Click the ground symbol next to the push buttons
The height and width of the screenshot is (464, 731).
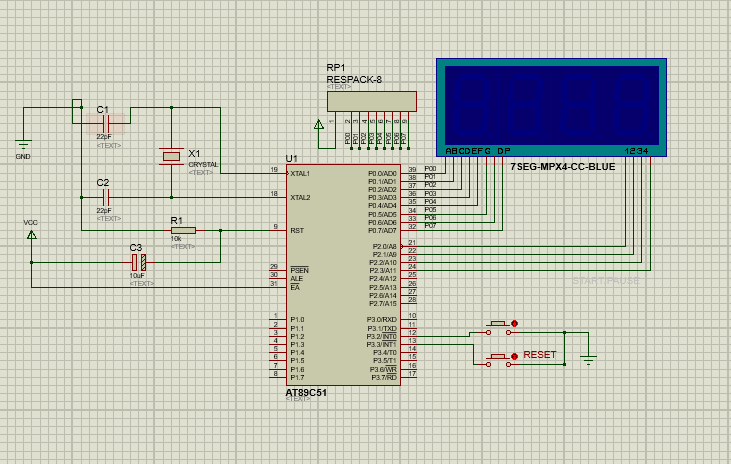pos(588,359)
